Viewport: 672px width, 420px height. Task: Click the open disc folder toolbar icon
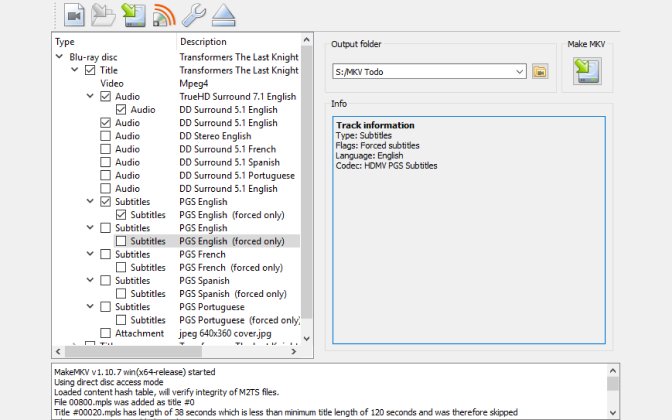click(x=103, y=15)
